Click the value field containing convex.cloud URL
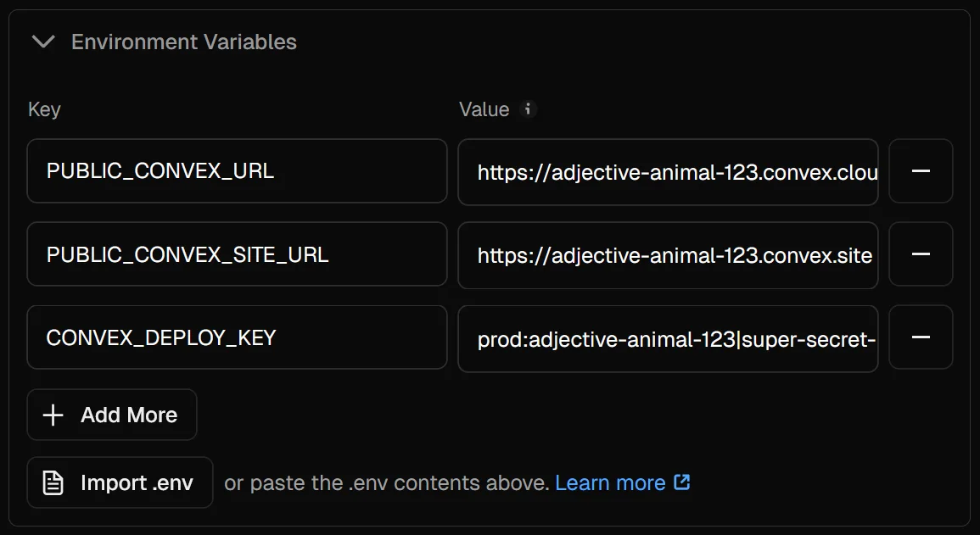 point(668,171)
